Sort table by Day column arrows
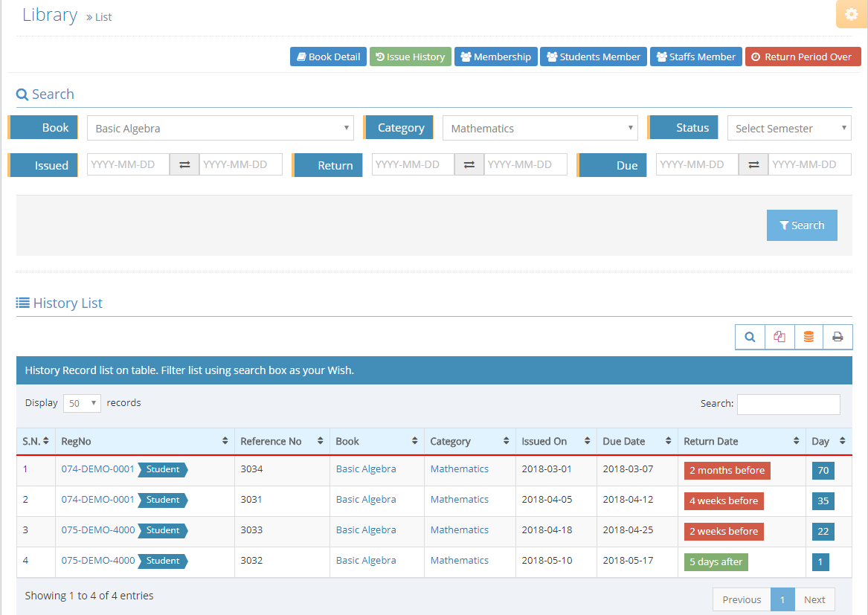 tap(842, 441)
